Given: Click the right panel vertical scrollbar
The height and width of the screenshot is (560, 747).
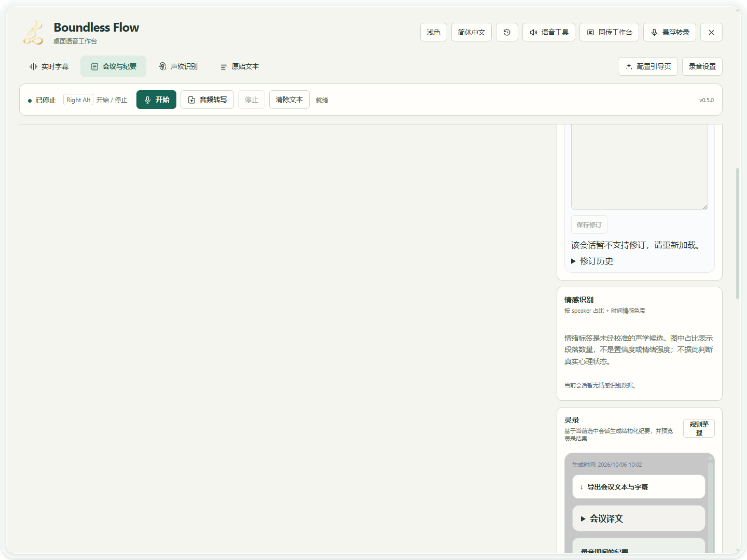Looking at the screenshot, I should 738,233.
